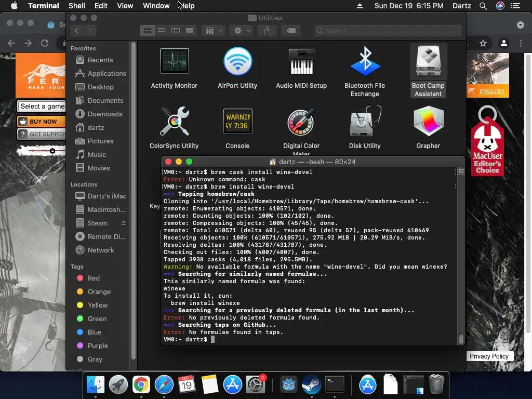This screenshot has height=399, width=532.
Task: Click the Terminal window scrollbar
Action: (461, 339)
